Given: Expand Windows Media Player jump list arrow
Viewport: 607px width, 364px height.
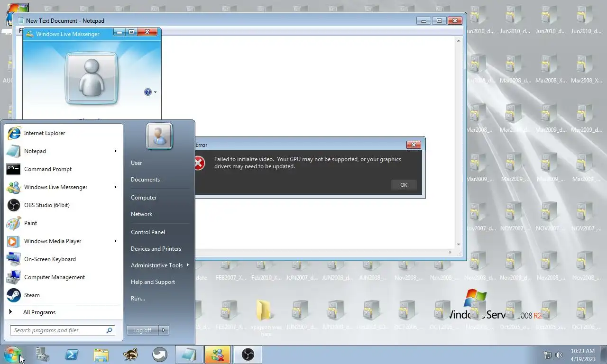Looking at the screenshot, I should [x=115, y=241].
